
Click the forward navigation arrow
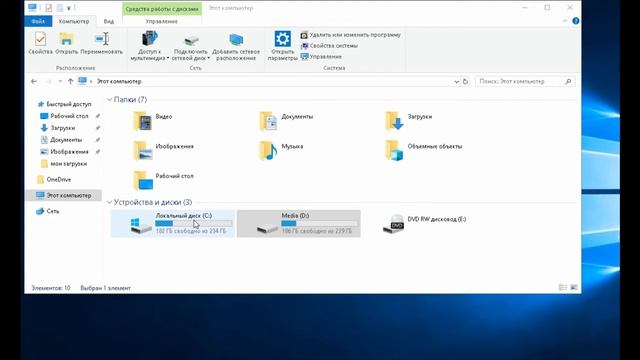(x=49, y=82)
